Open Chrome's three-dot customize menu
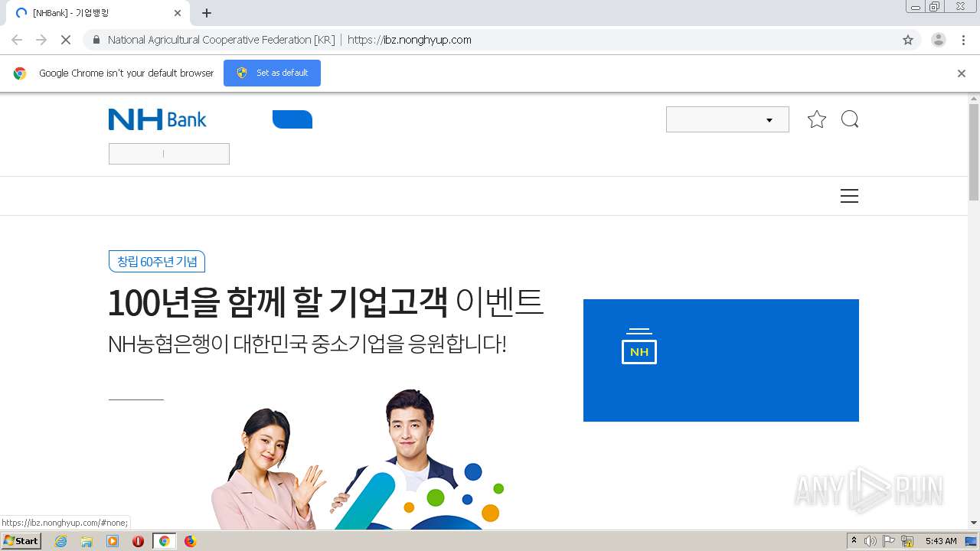Image resolution: width=980 pixels, height=551 pixels. (x=963, y=40)
